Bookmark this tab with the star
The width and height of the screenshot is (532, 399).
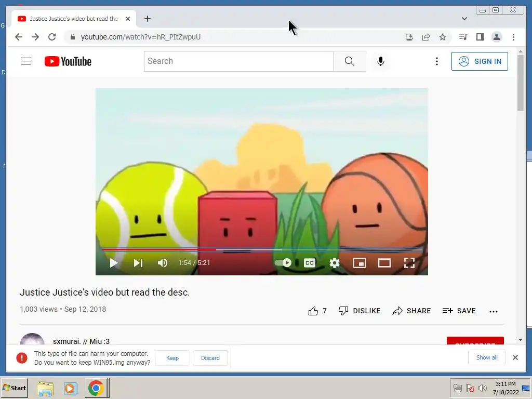[443, 37]
